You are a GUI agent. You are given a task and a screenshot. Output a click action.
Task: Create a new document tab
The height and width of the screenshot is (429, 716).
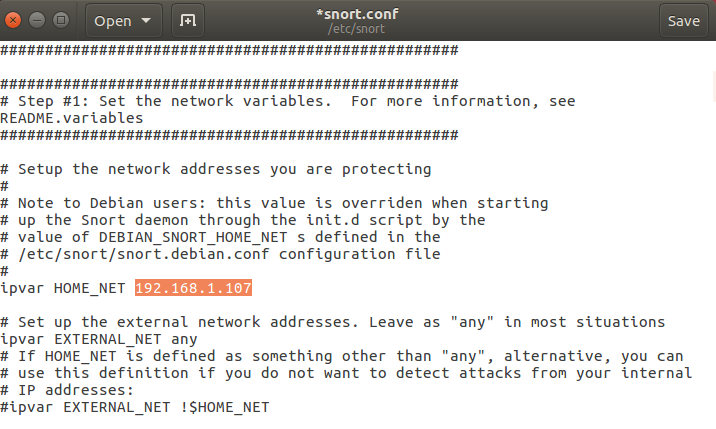point(186,20)
